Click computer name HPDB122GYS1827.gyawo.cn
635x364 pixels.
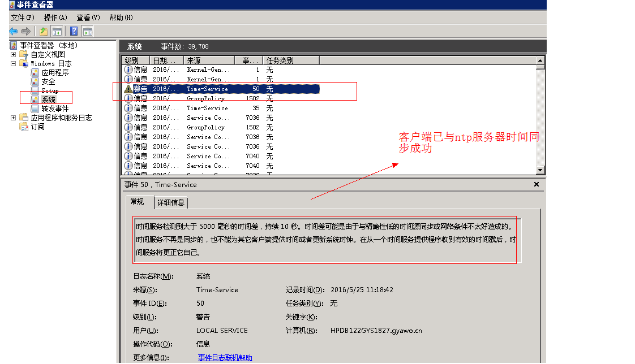click(376, 331)
